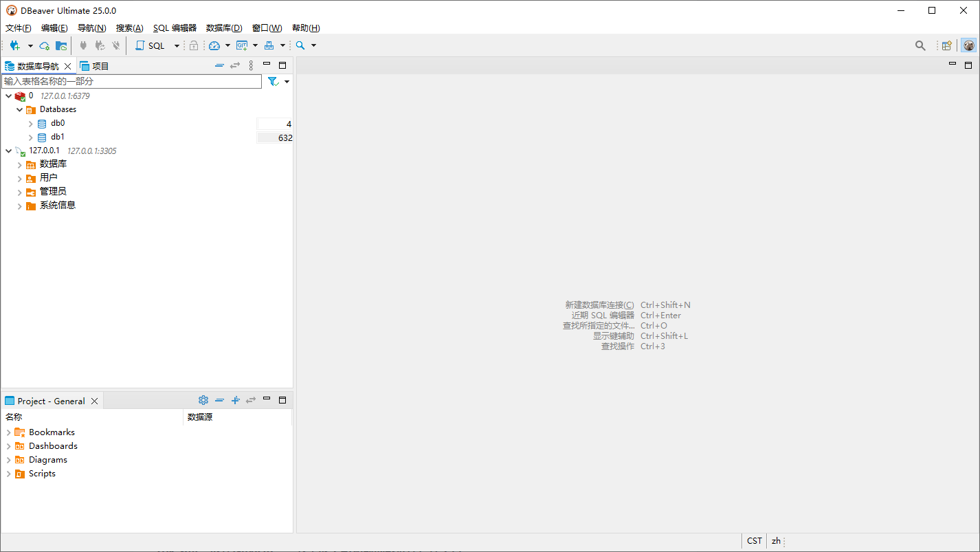
Task: Collapse all in Project - General panel
Action: click(x=219, y=400)
